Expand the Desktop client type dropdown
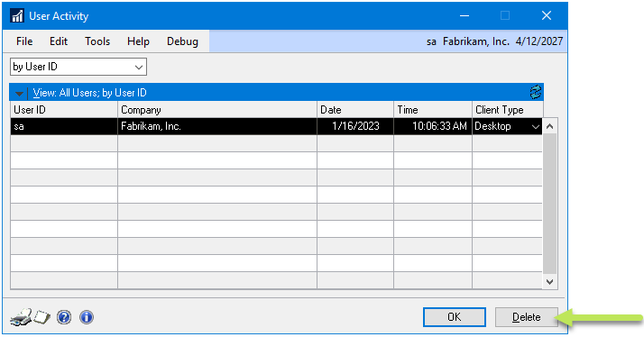 click(536, 127)
